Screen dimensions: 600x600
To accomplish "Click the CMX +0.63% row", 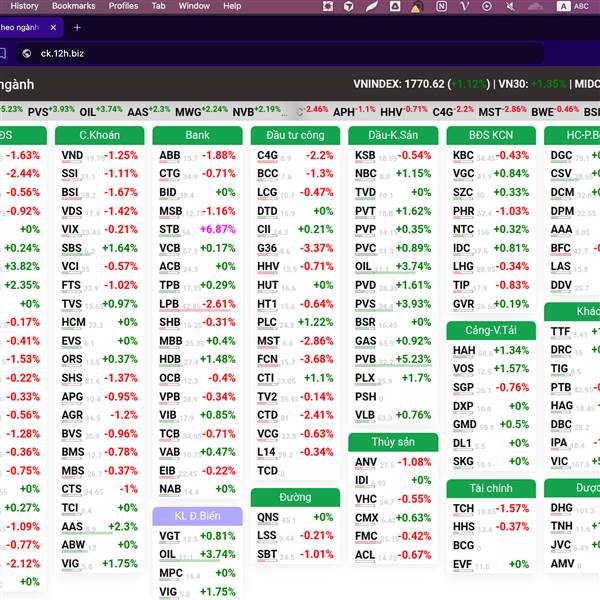I will [x=393, y=518].
